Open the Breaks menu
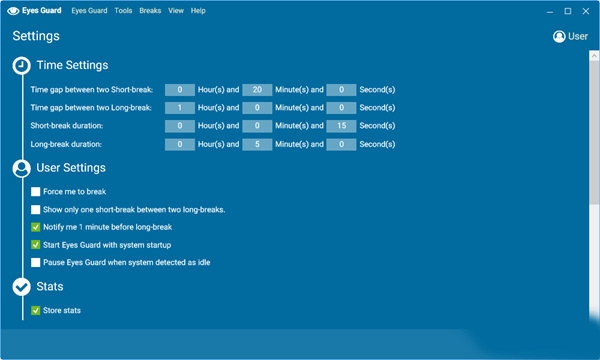The height and width of the screenshot is (360, 600). tap(150, 11)
